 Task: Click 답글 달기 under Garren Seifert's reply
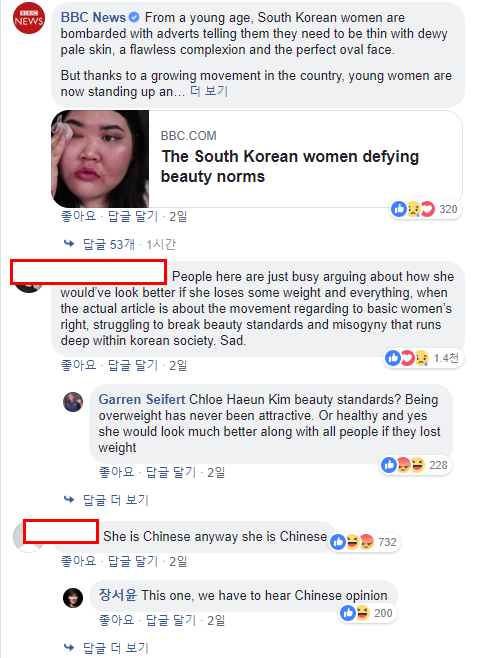[x=171, y=473]
